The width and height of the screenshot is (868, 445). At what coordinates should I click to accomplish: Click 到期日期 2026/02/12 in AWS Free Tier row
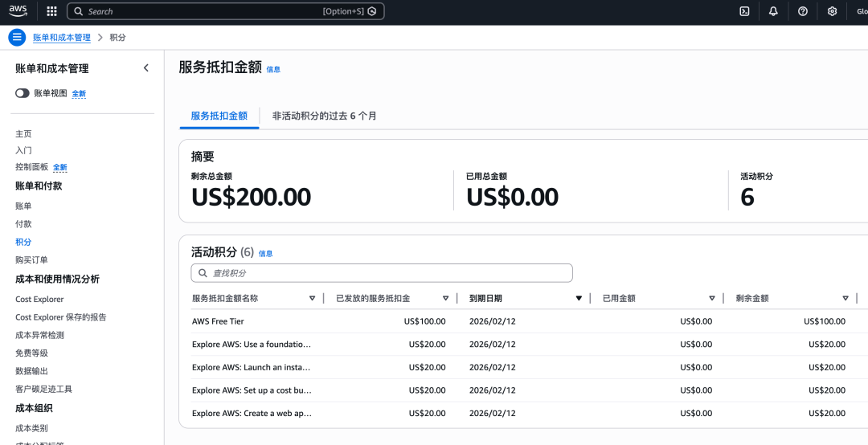492,321
